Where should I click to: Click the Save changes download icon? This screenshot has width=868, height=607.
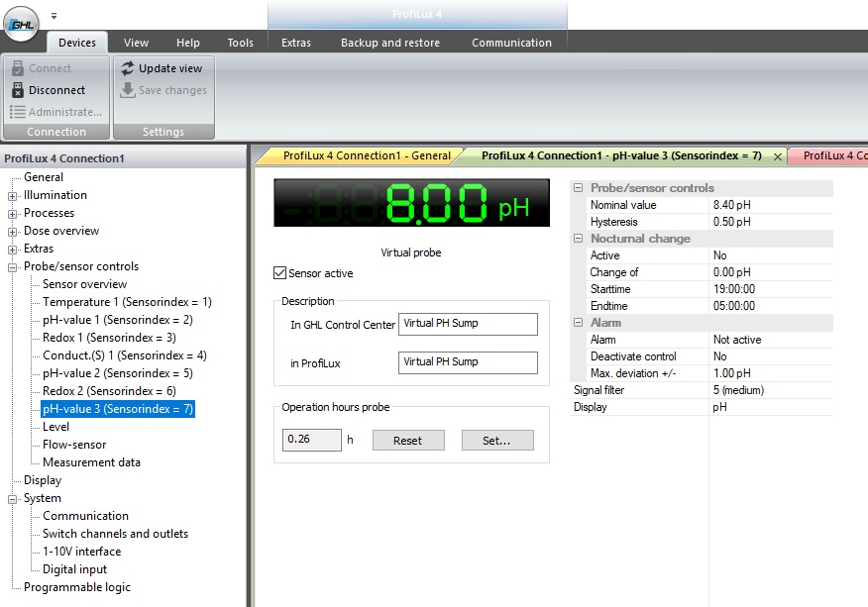[128, 90]
